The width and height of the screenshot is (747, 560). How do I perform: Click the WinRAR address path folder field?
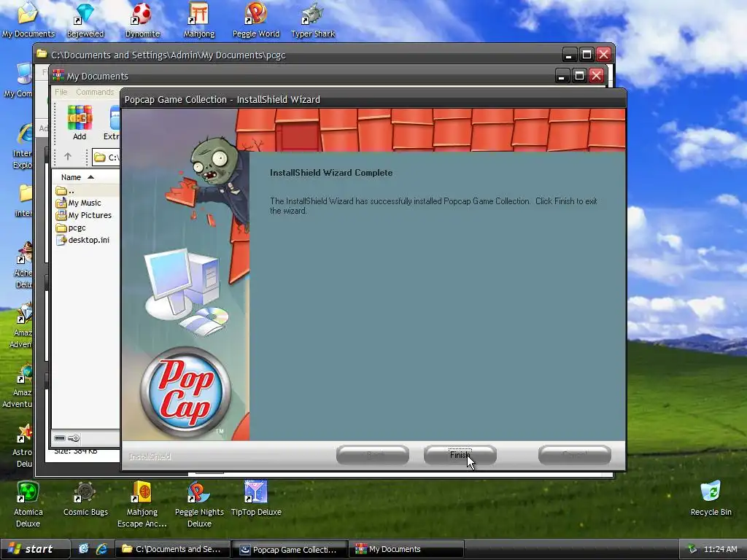(x=106, y=157)
